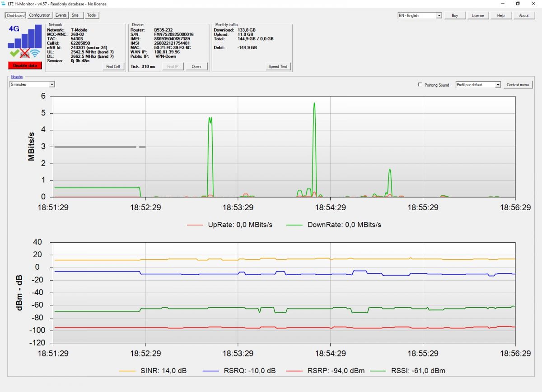Click the 4G signal bars icon
This screenshot has height=392, width=542.
pos(24,36)
